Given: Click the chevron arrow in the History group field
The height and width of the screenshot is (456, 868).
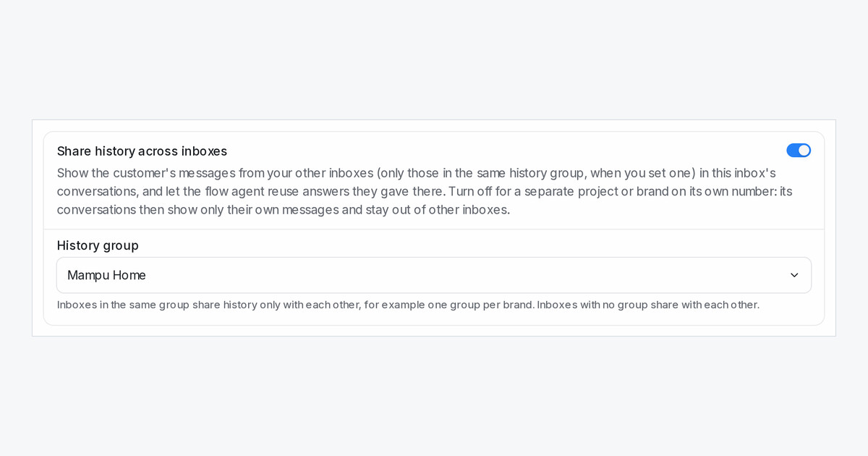Looking at the screenshot, I should tap(794, 275).
